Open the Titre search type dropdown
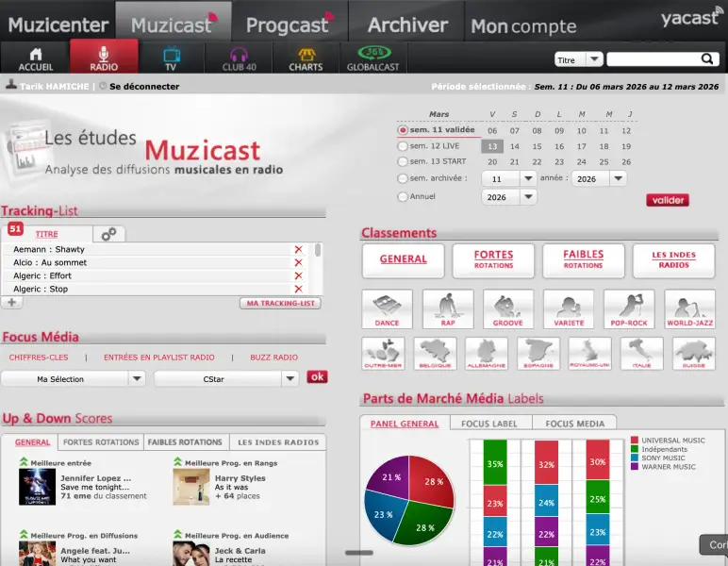 pos(578,59)
